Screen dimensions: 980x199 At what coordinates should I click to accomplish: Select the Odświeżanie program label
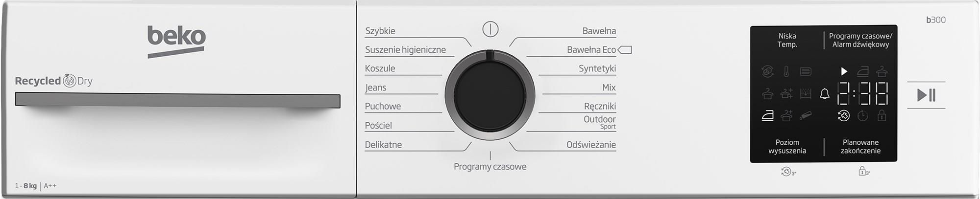tap(591, 145)
